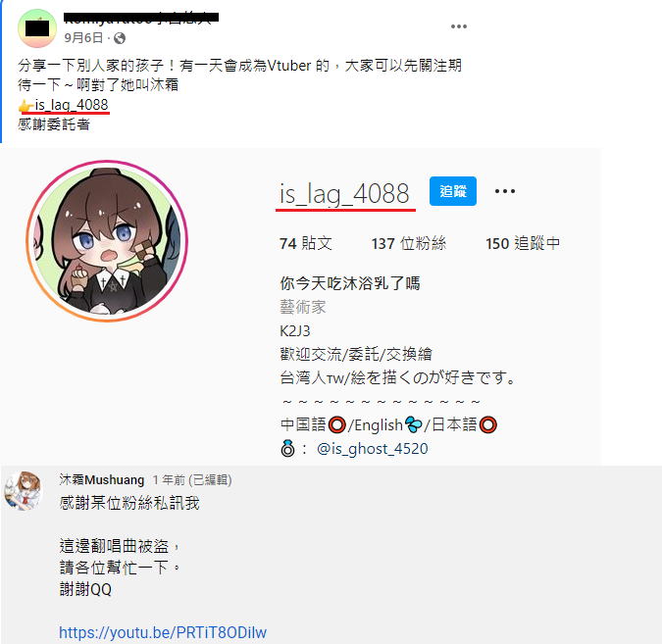Click the 藝術家 category label
This screenshot has height=644, width=662.
(303, 307)
